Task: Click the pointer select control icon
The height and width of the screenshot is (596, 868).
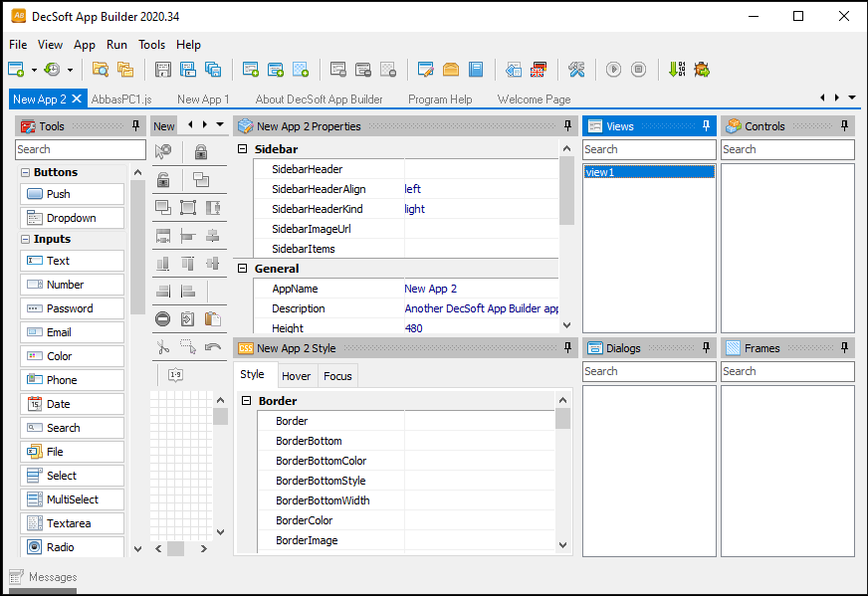Action: tap(163, 151)
